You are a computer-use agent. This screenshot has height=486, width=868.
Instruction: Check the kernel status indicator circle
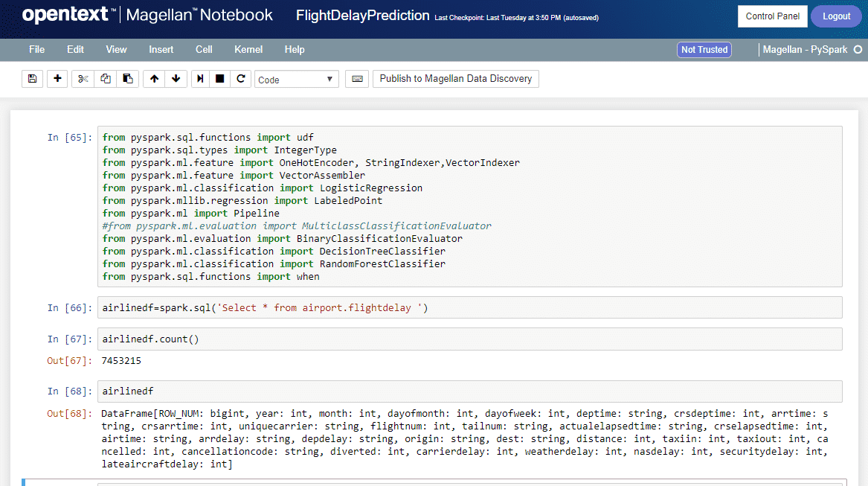point(859,50)
